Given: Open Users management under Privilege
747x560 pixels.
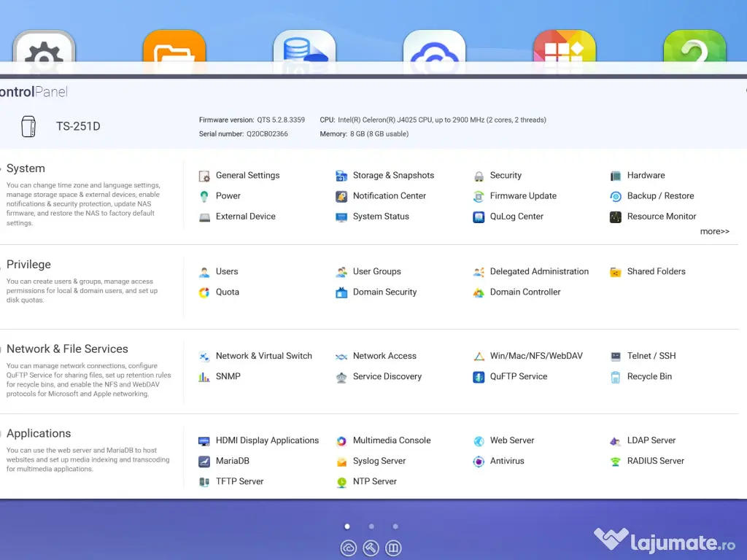Looking at the screenshot, I should point(226,272).
